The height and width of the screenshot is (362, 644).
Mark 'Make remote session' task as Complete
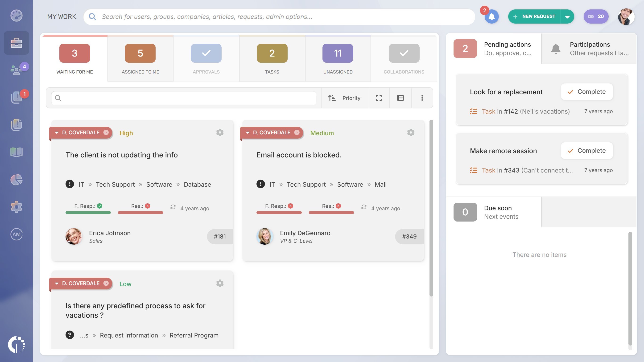[x=586, y=151]
